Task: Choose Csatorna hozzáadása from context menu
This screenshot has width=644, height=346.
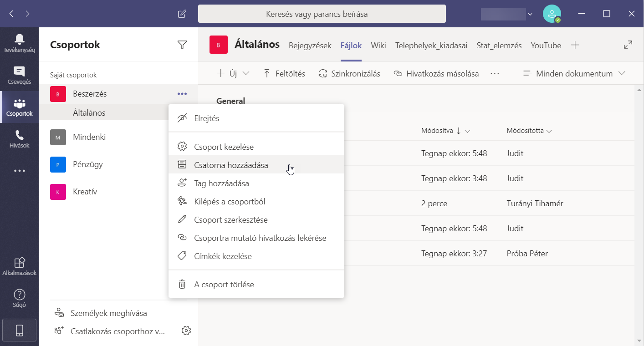Action: [231, 165]
